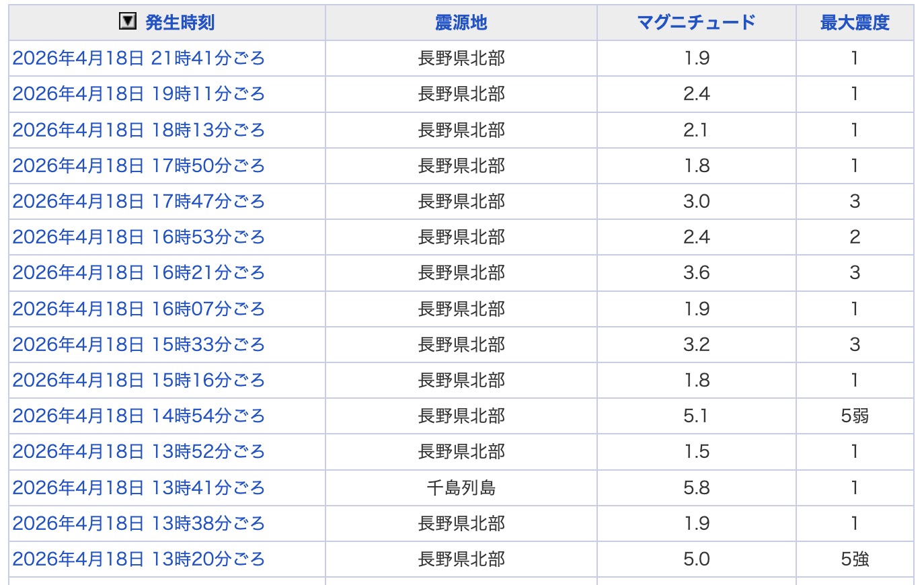Open the 16時53分ごろ earthquake entry
924x585 pixels.
coord(139,237)
